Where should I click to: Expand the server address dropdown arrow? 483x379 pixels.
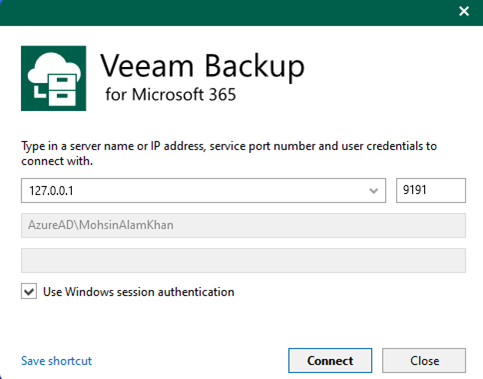point(374,191)
